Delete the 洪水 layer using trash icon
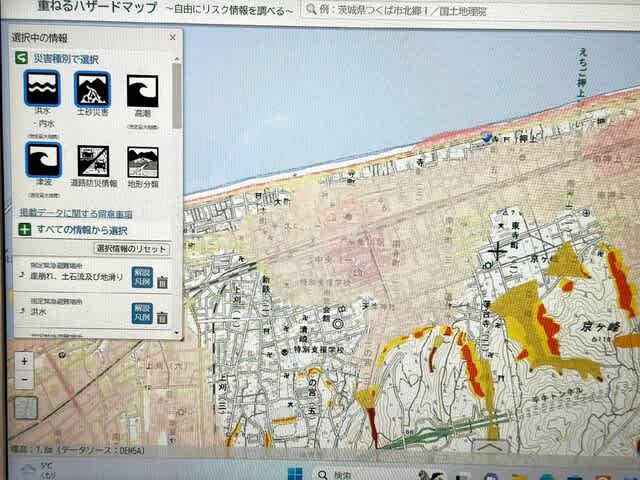Viewport: 640px width, 480px height. click(162, 318)
